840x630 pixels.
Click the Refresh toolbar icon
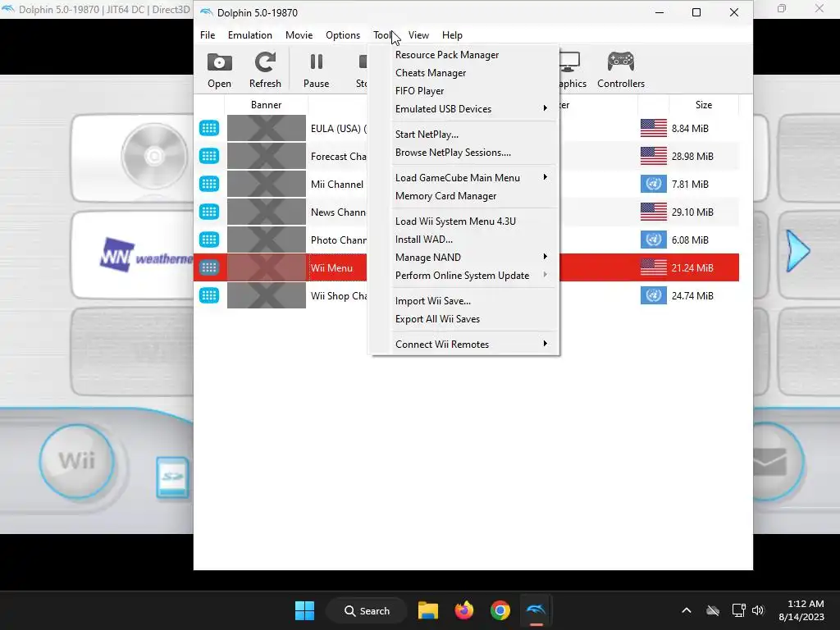point(265,62)
